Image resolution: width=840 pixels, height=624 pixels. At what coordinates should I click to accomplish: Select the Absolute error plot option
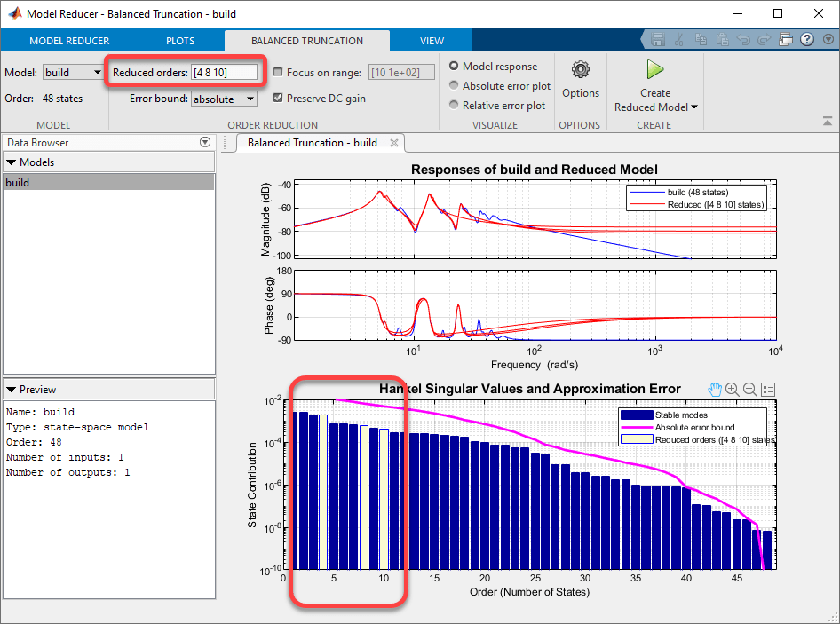[x=455, y=86]
